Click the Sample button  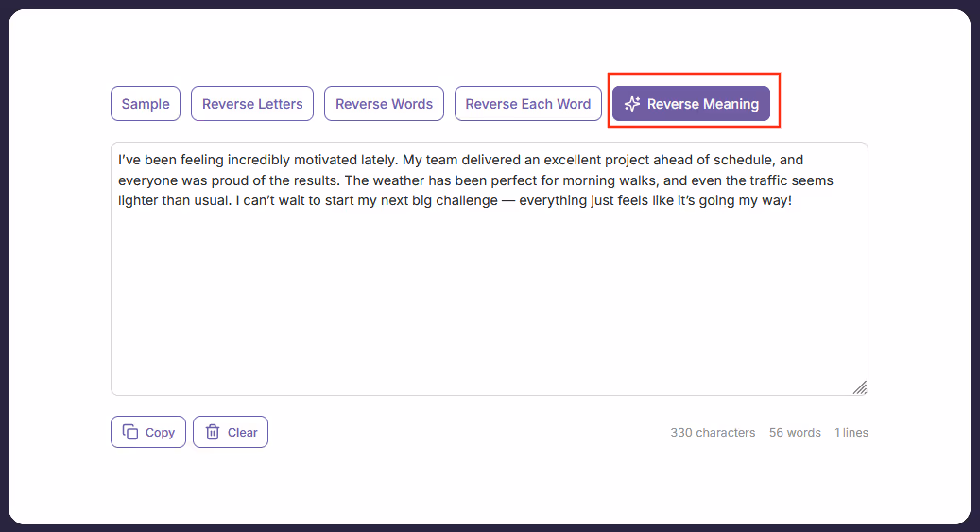(x=146, y=104)
